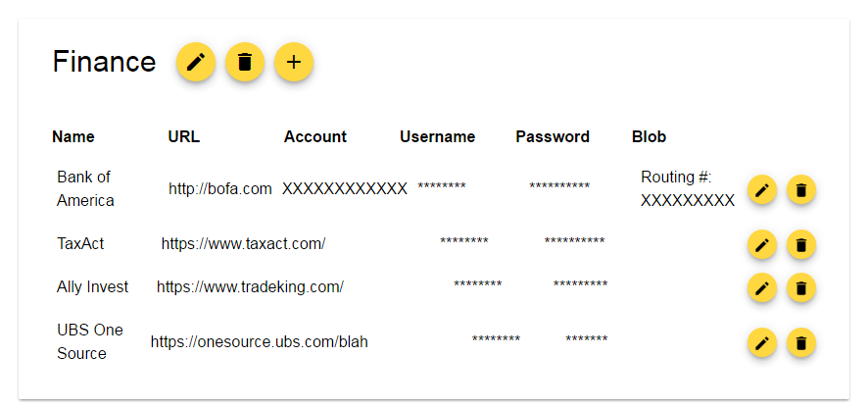Click the Routing # blob text
This screenshot has width=868, height=409.
click(x=688, y=189)
